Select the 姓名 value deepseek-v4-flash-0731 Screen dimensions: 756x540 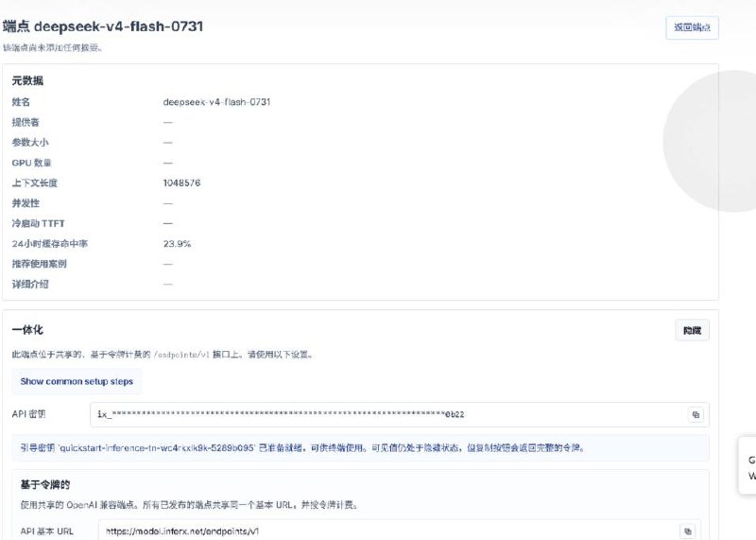(216, 102)
